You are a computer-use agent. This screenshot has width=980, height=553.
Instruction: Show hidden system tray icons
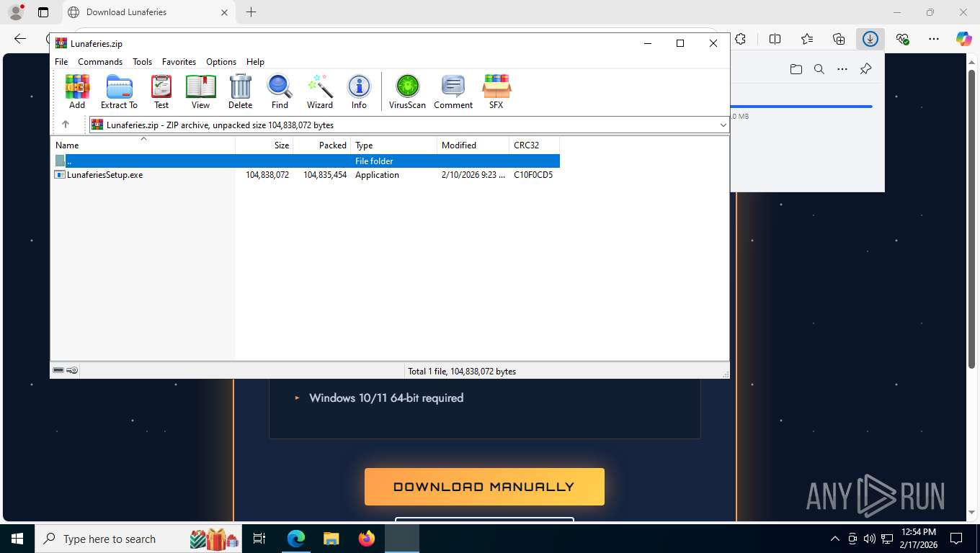835,539
